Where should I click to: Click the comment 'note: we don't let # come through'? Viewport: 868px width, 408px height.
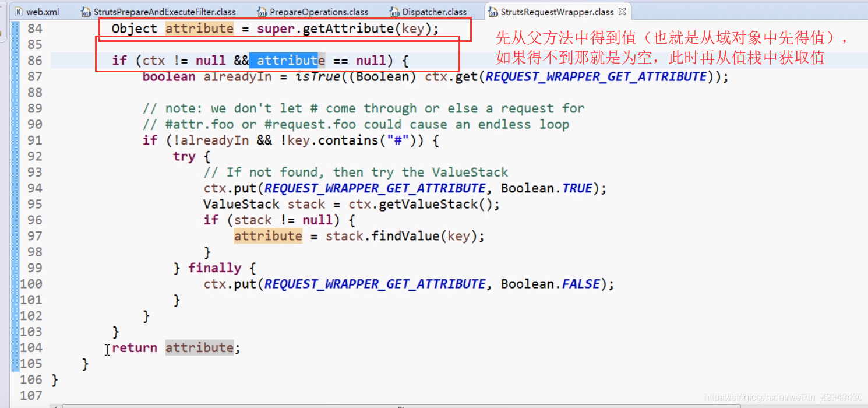[x=364, y=108]
